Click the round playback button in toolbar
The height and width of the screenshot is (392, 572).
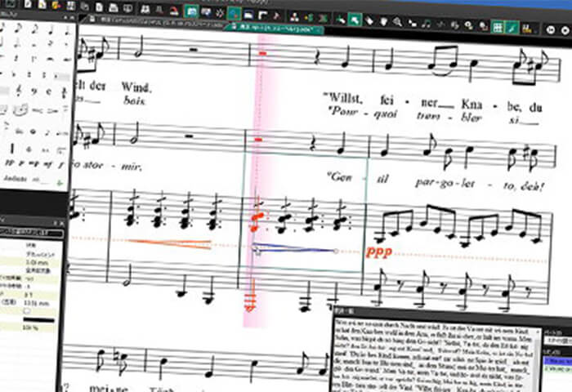pos(550,30)
